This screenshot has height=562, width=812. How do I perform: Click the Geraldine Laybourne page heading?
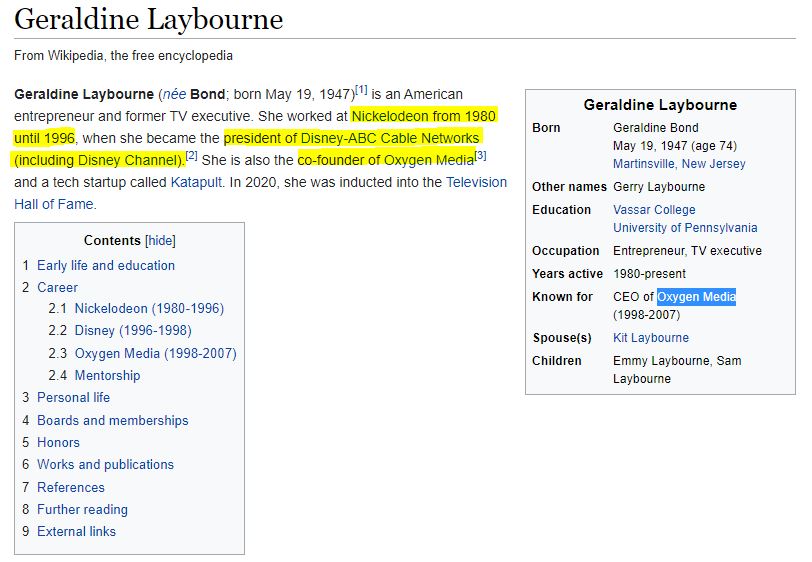pos(149,20)
